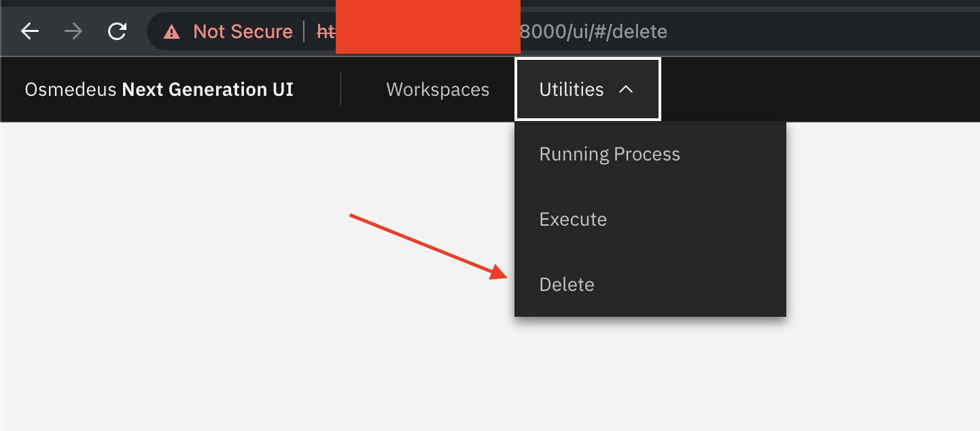980x431 pixels.
Task: Click the forward navigation arrow
Action: click(73, 31)
